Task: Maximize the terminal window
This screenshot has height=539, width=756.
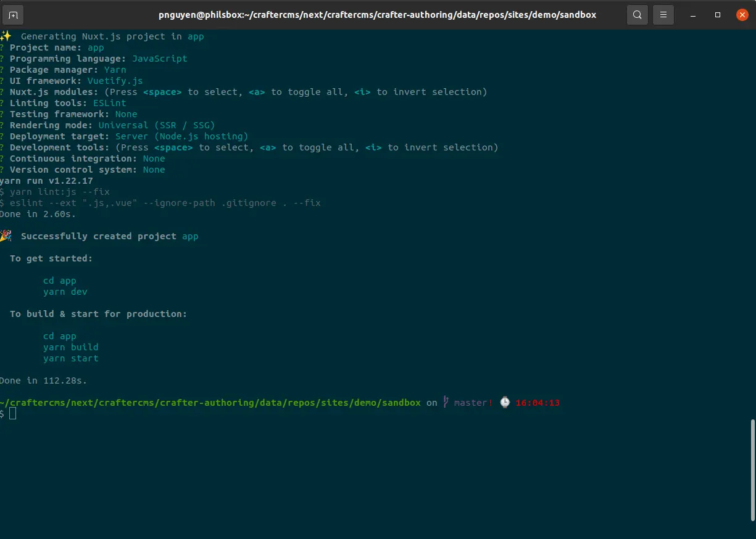Action: [x=718, y=15]
